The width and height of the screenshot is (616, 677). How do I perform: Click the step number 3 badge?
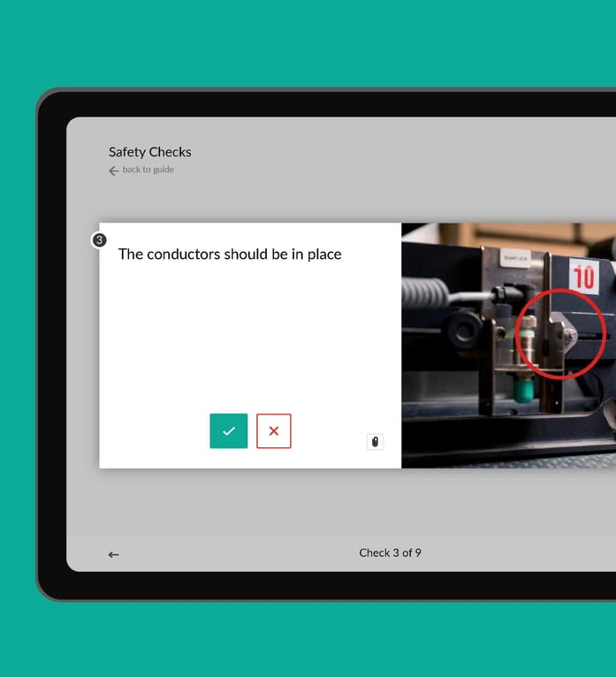[x=100, y=240]
